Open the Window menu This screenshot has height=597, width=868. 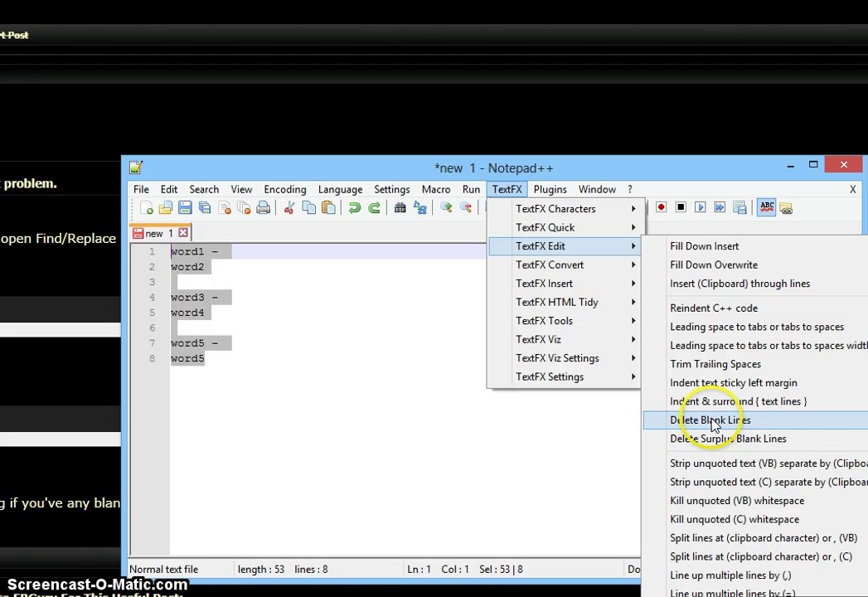597,189
